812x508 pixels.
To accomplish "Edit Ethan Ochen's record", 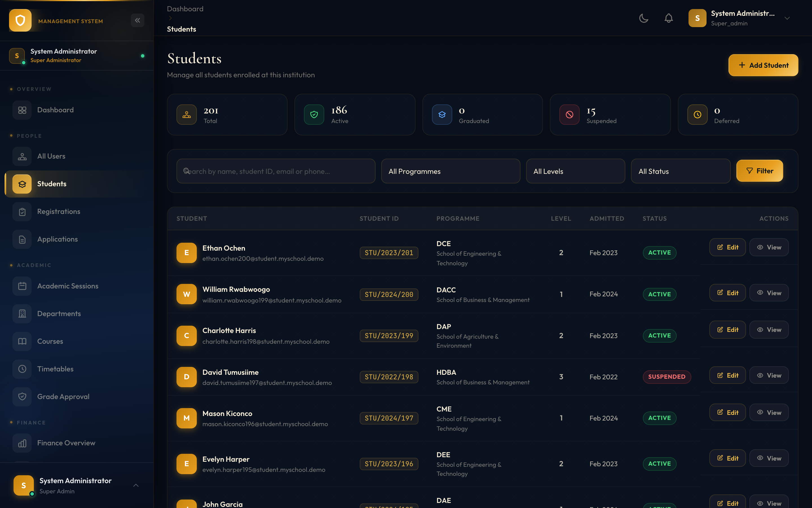I will 727,247.
